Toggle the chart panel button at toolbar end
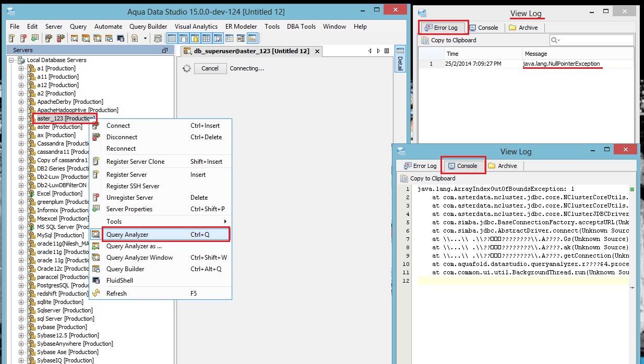This screenshot has height=364, width=644. [253, 38]
